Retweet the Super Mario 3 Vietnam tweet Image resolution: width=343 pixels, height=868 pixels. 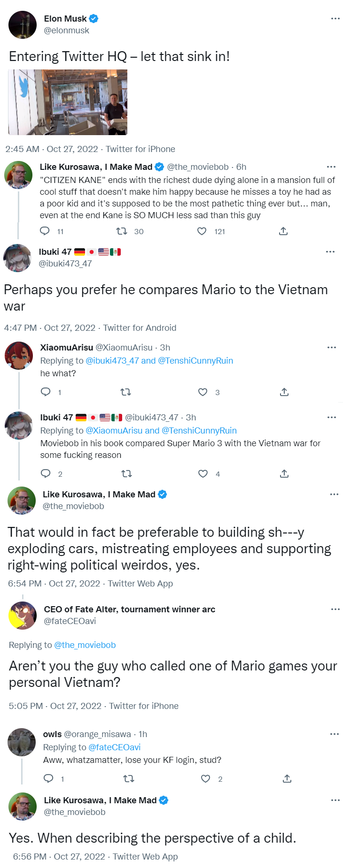click(126, 473)
